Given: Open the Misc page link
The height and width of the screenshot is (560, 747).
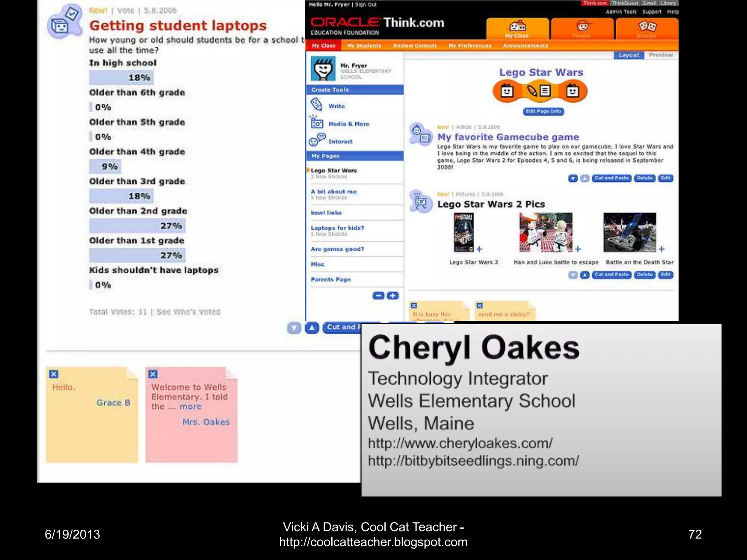Looking at the screenshot, I should (317, 264).
